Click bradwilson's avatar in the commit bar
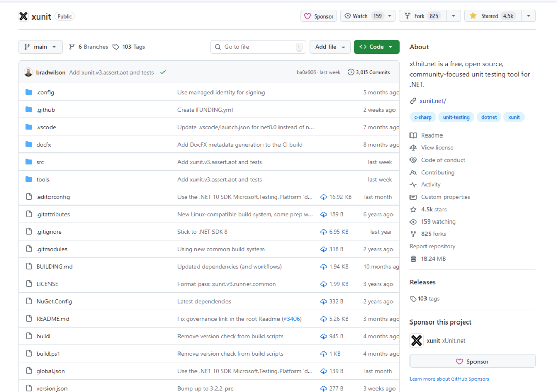 point(28,72)
